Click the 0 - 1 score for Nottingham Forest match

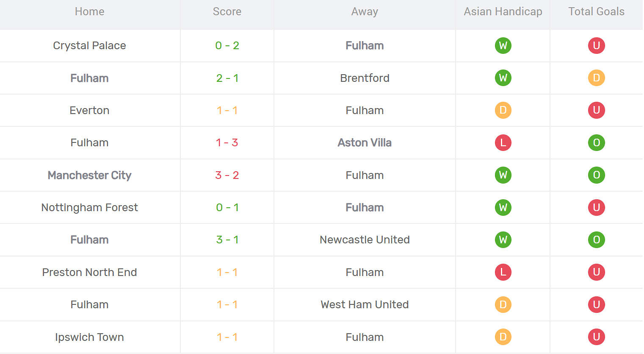tap(227, 207)
